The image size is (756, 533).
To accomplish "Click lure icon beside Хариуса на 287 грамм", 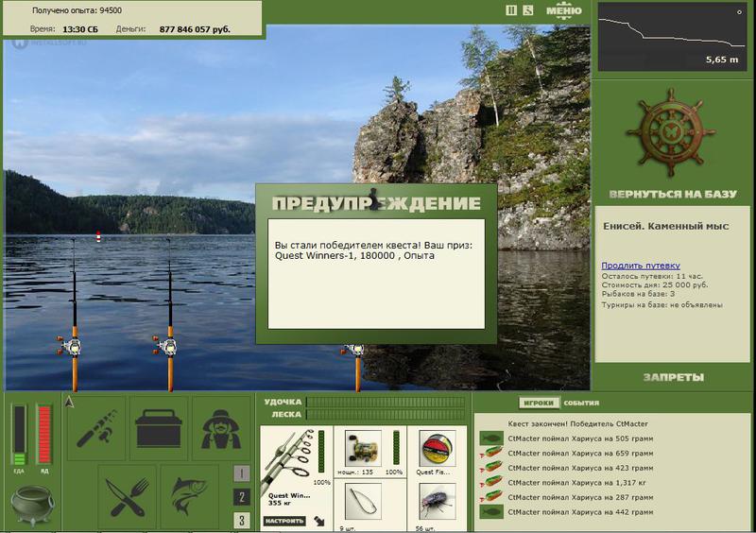I will 491,497.
